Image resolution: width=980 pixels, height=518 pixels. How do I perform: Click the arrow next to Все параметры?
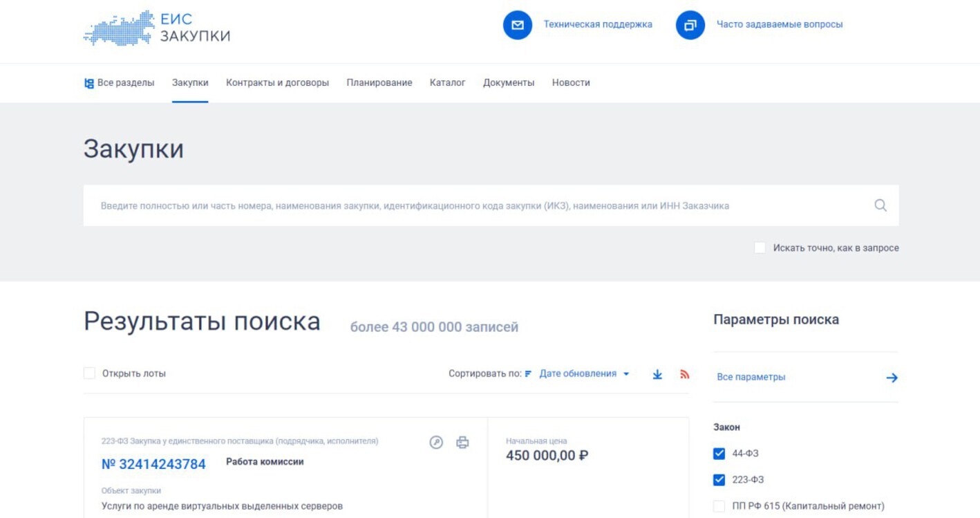(892, 378)
